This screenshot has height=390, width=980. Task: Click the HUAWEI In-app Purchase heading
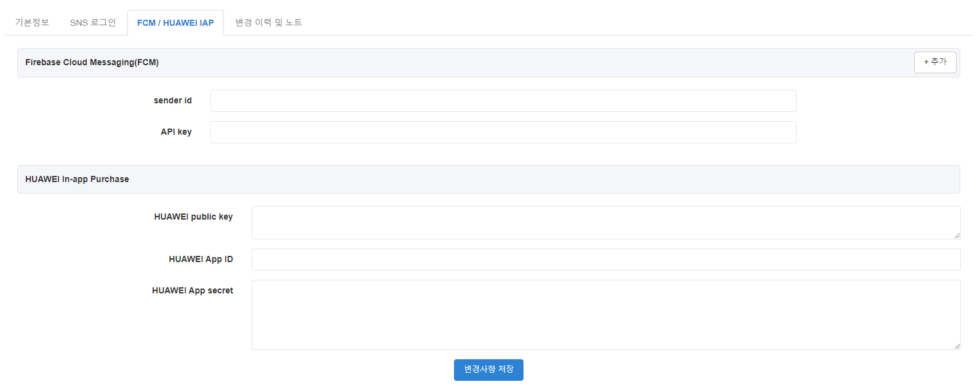77,179
